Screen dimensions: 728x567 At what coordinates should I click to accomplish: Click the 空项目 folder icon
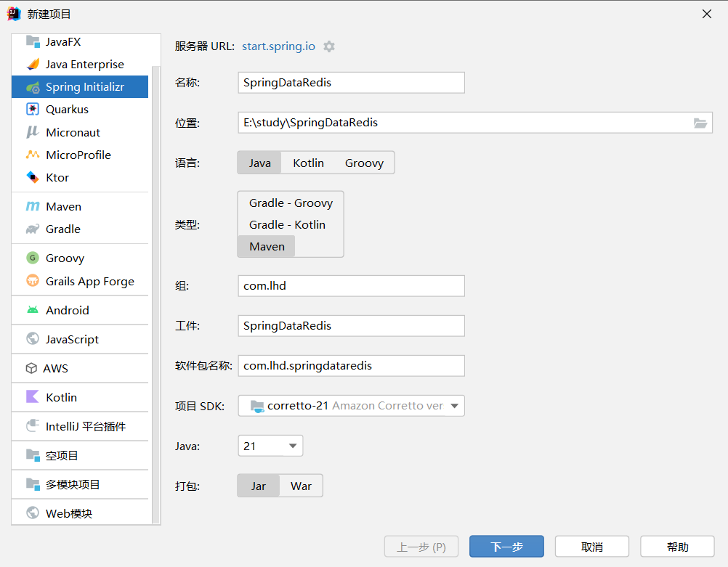pos(33,455)
